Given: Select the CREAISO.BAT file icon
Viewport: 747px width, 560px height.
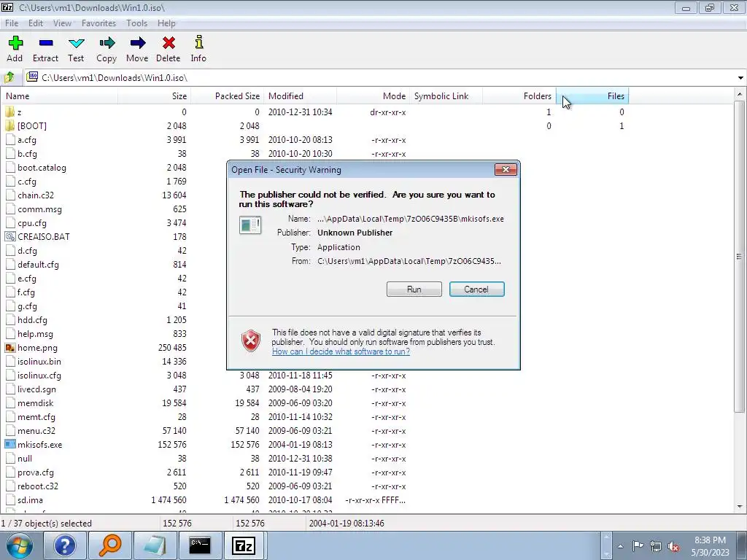Looking at the screenshot, I should 10,237.
